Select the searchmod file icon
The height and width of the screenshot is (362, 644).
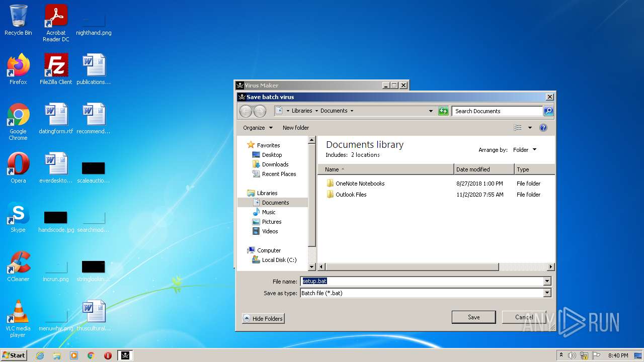[x=94, y=221]
